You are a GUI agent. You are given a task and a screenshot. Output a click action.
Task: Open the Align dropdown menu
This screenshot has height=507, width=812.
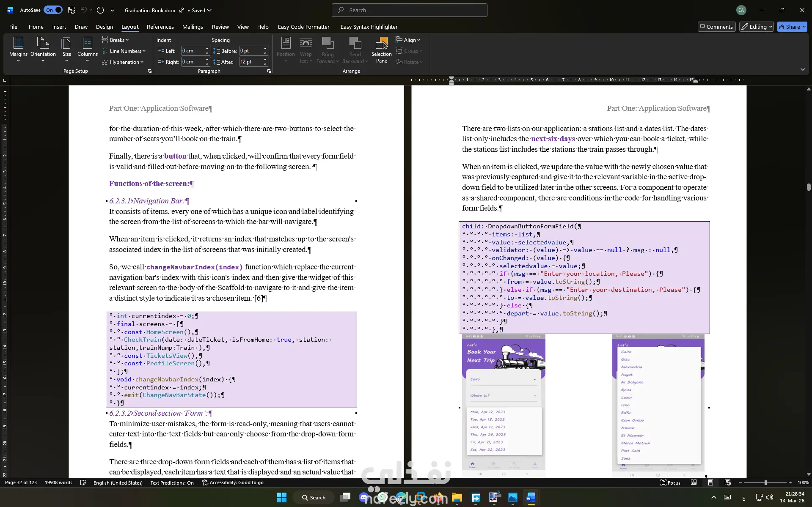tap(408, 40)
